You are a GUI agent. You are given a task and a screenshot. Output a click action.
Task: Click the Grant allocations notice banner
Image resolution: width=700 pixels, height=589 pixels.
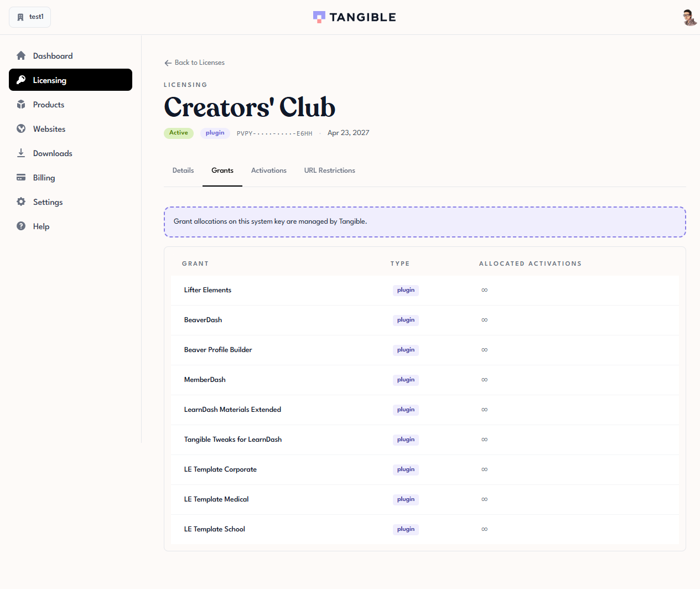coord(425,222)
